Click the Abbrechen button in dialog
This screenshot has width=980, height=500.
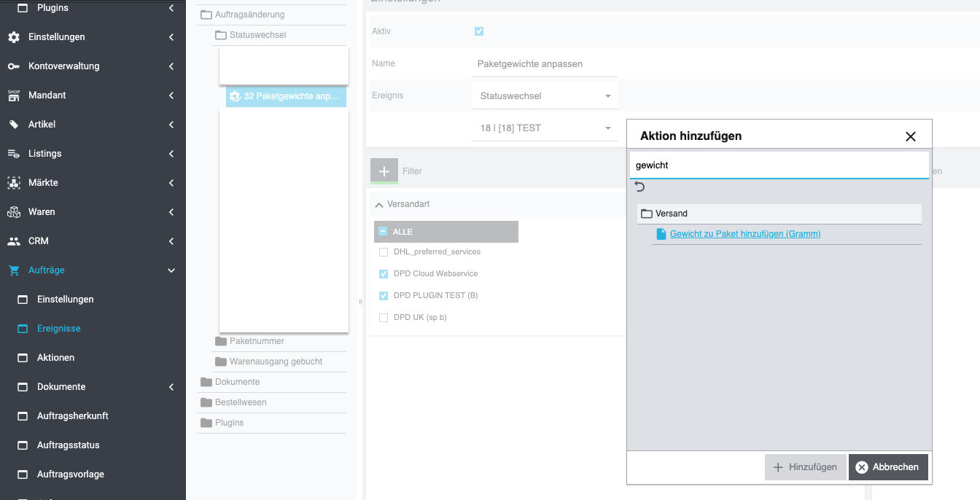(887, 467)
